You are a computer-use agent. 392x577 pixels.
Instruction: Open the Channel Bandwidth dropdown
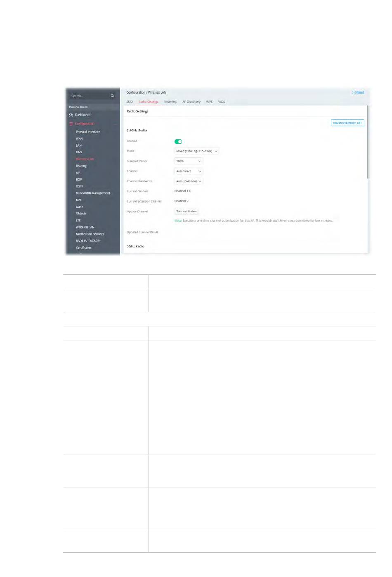[x=189, y=181]
